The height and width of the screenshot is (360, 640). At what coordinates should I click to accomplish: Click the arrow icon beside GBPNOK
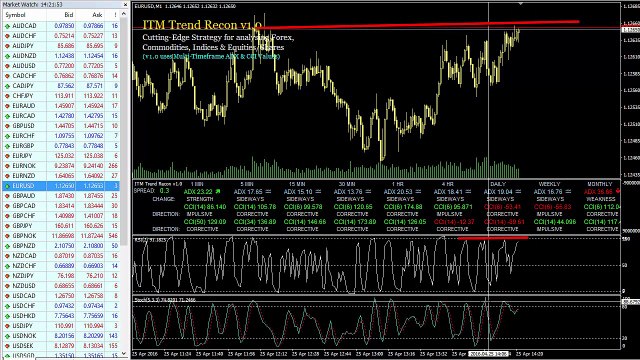coord(7,236)
